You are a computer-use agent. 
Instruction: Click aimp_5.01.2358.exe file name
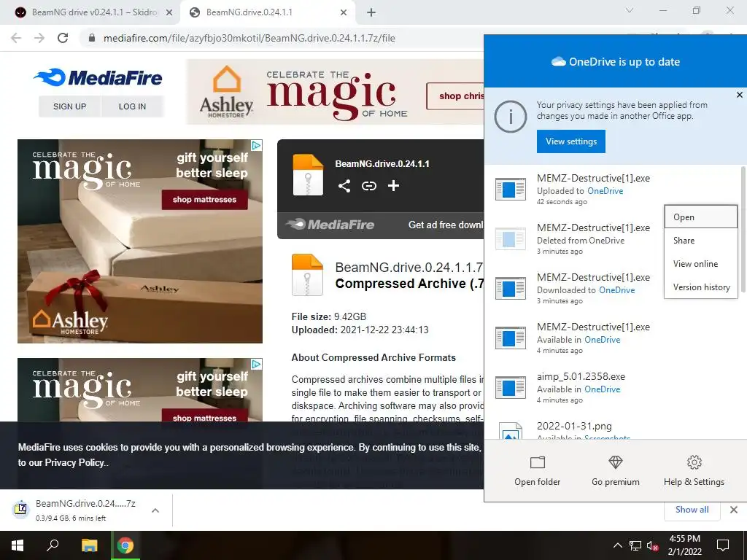tap(581, 376)
